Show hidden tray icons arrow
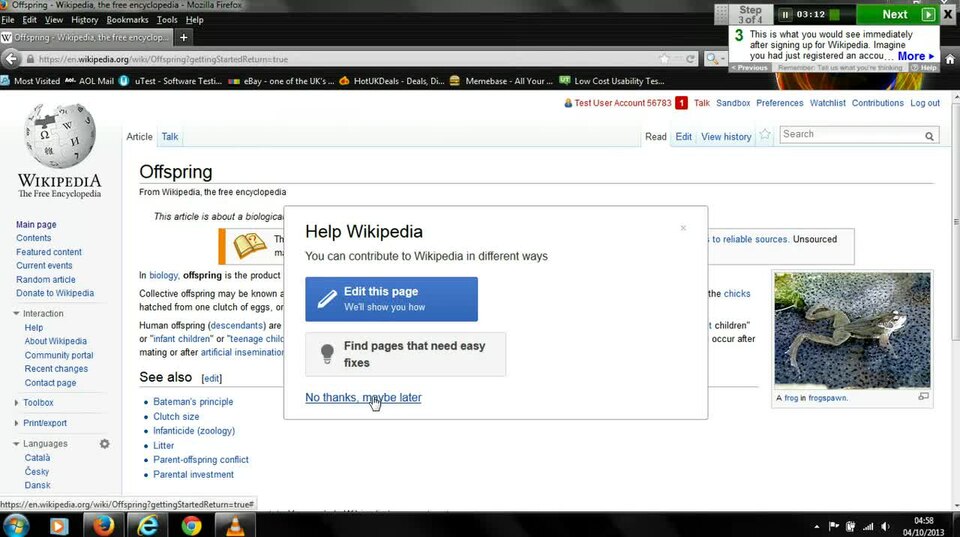Image resolution: width=960 pixels, height=537 pixels. 816,526
